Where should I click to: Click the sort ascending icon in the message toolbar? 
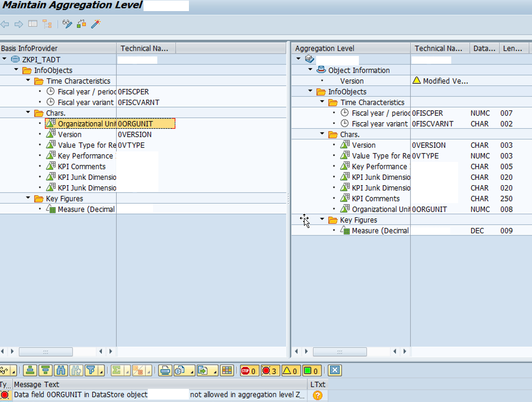pyautogui.click(x=30, y=370)
